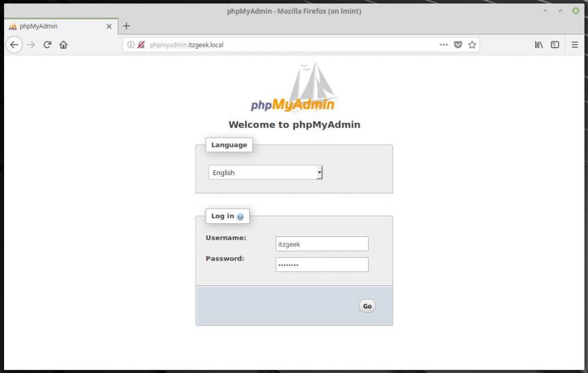Minimize the Firefox window
The width and height of the screenshot is (588, 373).
pos(546,11)
